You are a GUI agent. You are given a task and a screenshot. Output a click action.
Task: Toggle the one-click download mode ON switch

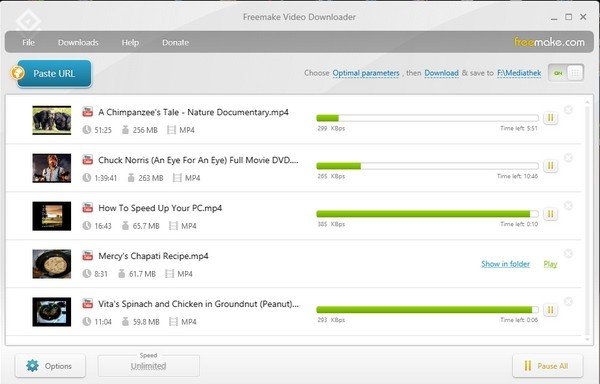click(x=566, y=73)
